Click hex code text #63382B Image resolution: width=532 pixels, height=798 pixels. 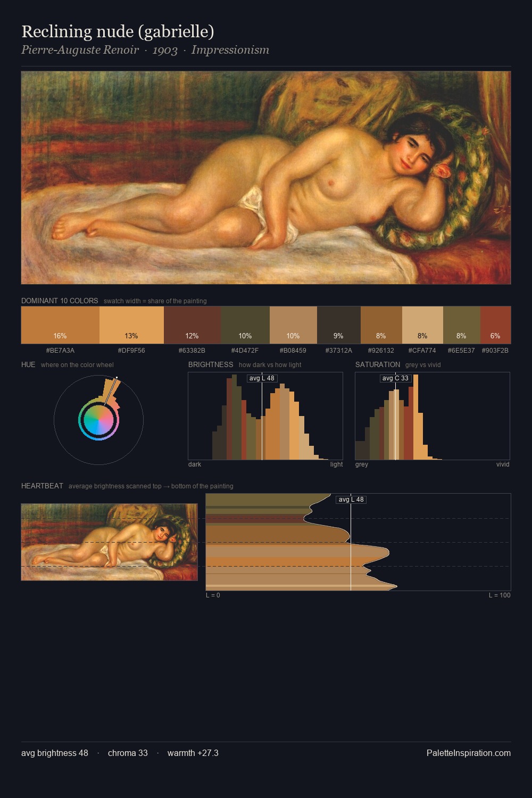192,351
